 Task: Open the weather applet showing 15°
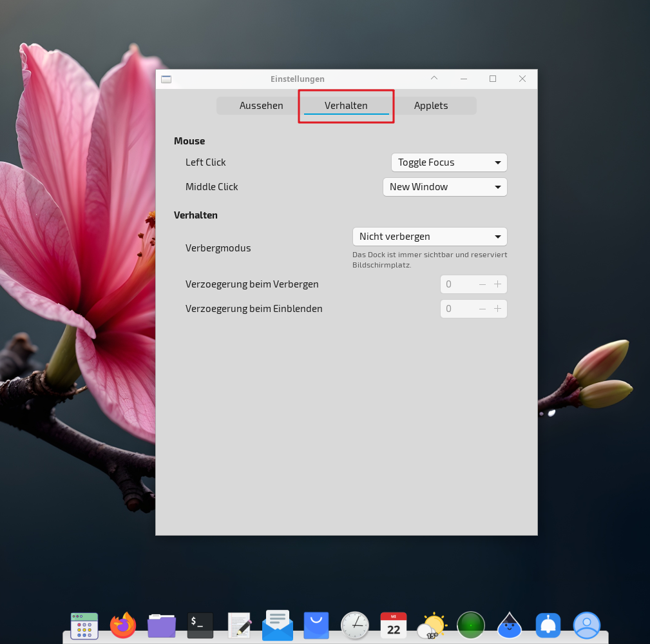coord(432,625)
